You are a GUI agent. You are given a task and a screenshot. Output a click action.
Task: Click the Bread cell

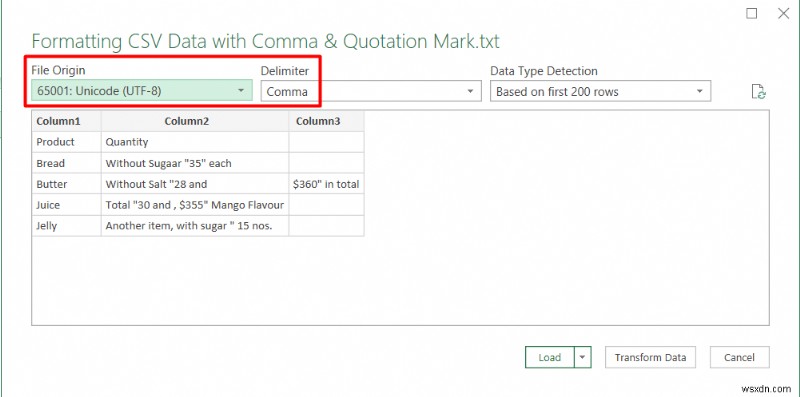pos(66,163)
